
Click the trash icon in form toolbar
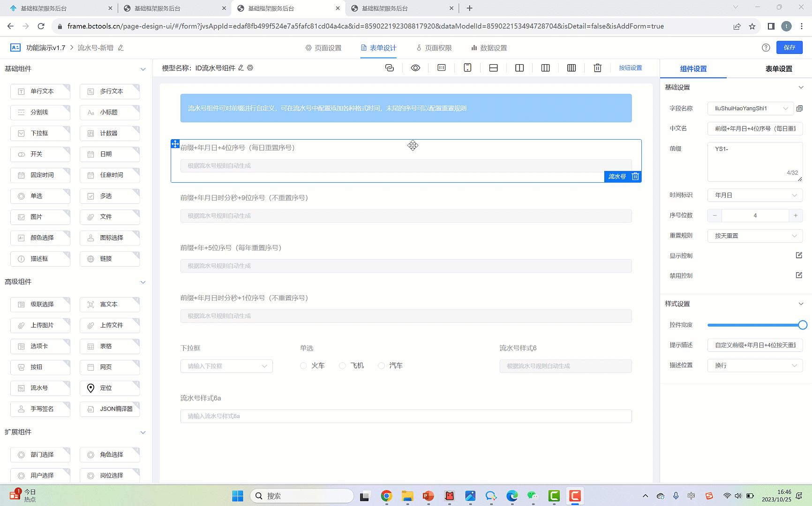597,68
